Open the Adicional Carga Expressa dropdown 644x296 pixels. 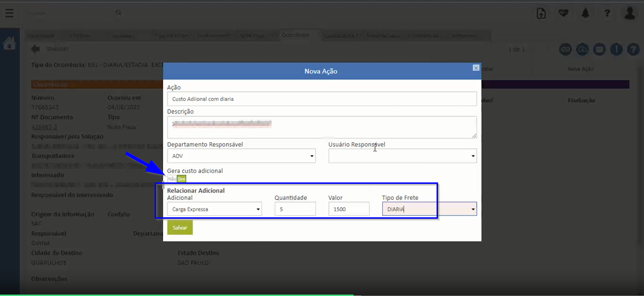pyautogui.click(x=215, y=209)
